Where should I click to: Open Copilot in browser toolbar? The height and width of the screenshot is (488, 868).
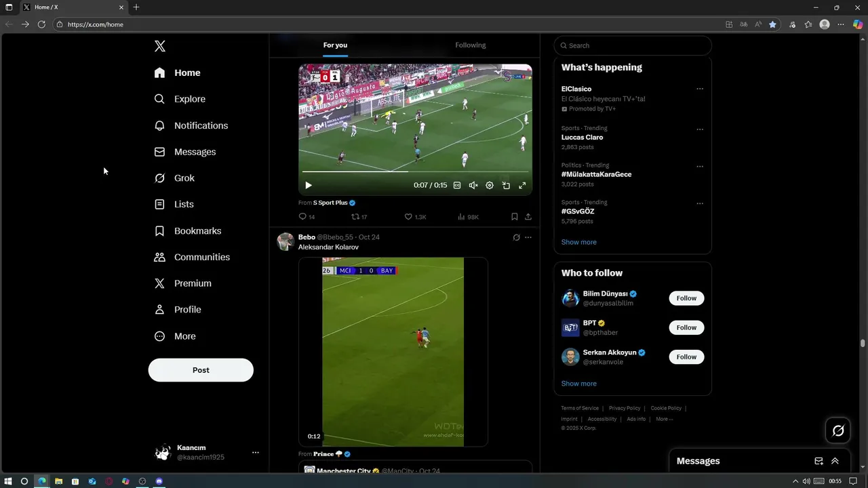tap(857, 24)
